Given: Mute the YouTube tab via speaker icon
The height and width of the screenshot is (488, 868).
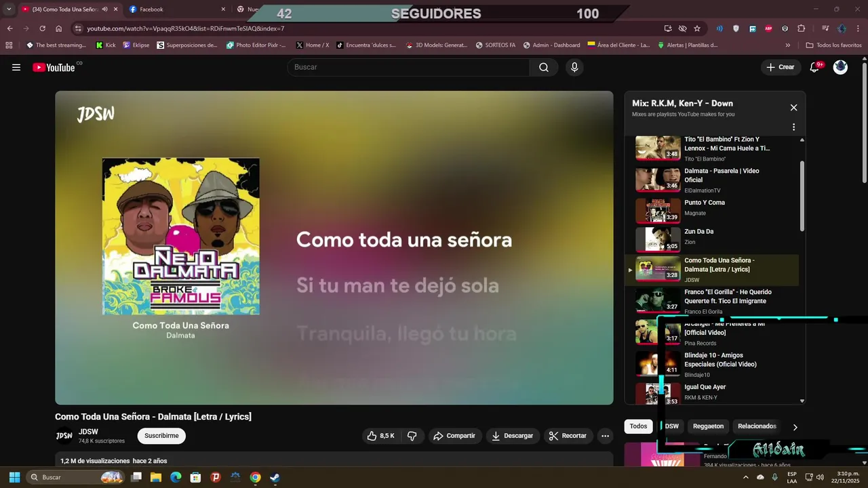Looking at the screenshot, I should pyautogui.click(x=104, y=9).
